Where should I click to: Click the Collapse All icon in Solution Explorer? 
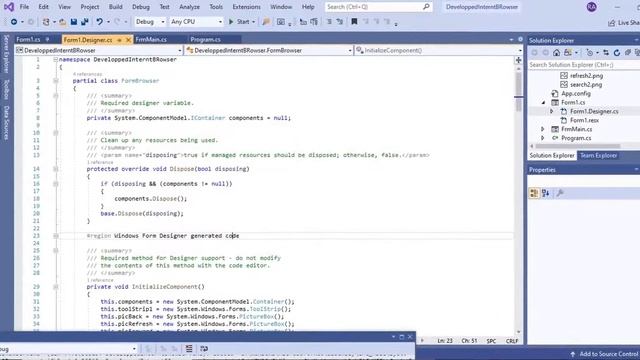pos(628,53)
